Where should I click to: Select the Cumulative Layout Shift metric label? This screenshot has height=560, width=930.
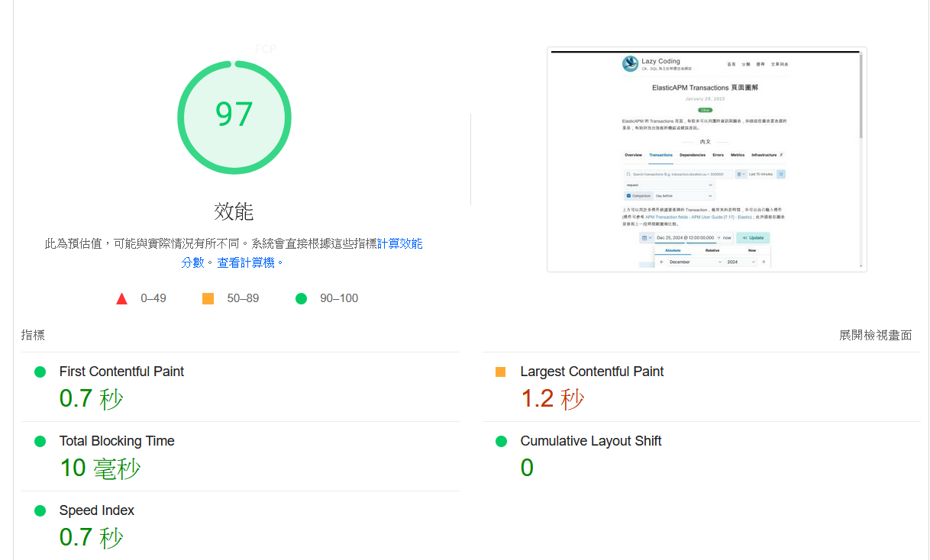click(x=591, y=441)
